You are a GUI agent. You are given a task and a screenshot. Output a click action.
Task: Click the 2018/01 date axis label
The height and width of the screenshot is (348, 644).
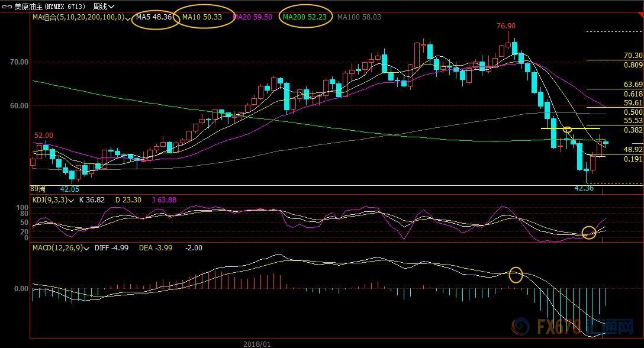point(257,344)
